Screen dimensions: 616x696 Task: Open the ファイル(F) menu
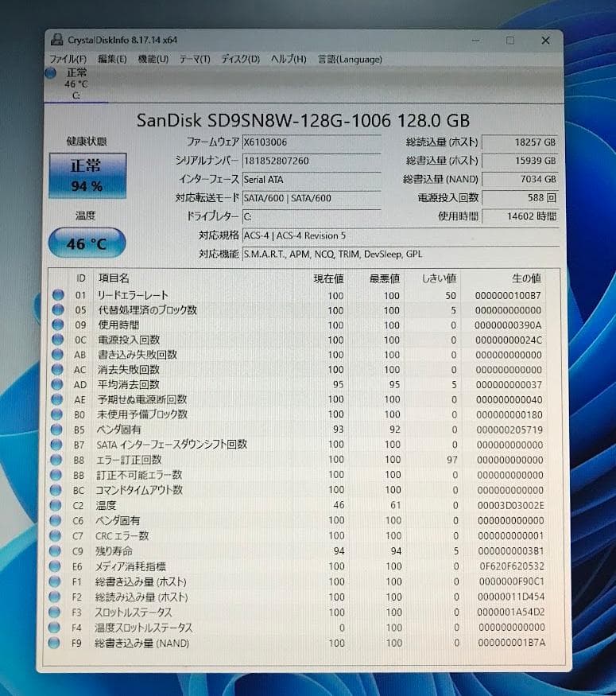click(68, 59)
